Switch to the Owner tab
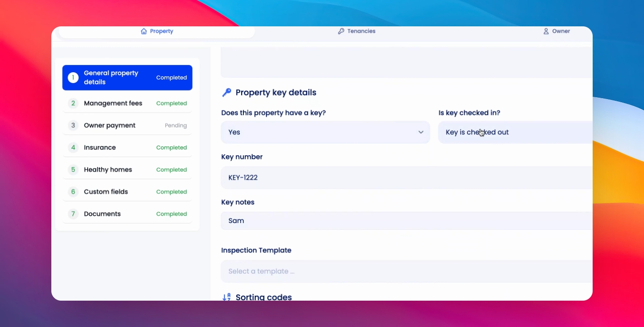This screenshot has width=644, height=327. pyautogui.click(x=556, y=31)
